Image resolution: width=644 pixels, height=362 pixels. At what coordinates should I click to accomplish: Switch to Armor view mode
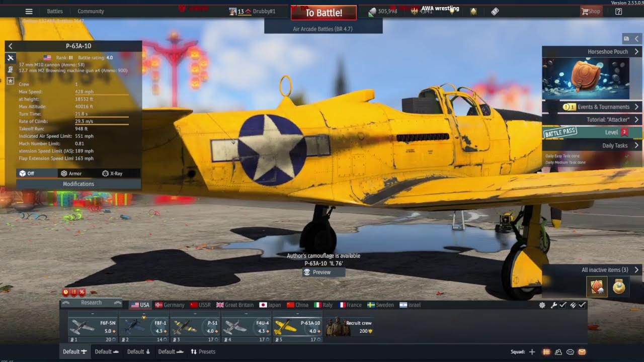click(x=71, y=173)
